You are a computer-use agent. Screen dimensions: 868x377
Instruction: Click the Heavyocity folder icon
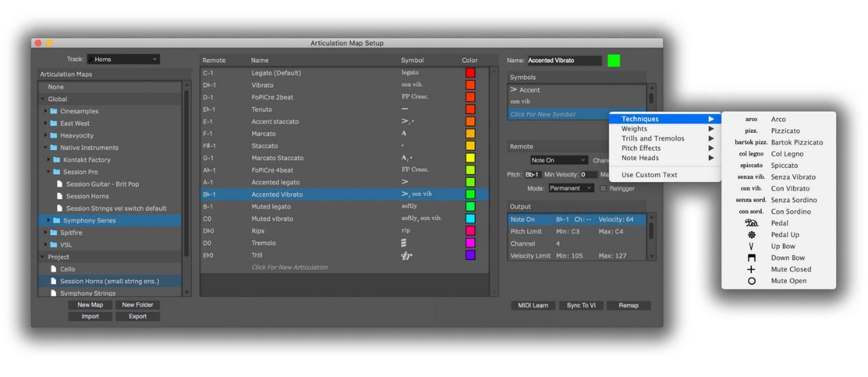click(54, 136)
